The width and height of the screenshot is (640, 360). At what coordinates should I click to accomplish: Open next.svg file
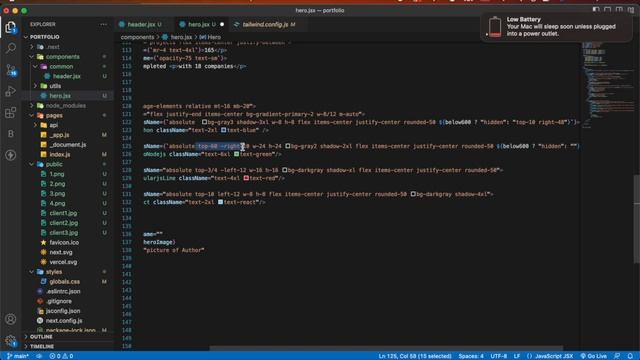[61, 252]
